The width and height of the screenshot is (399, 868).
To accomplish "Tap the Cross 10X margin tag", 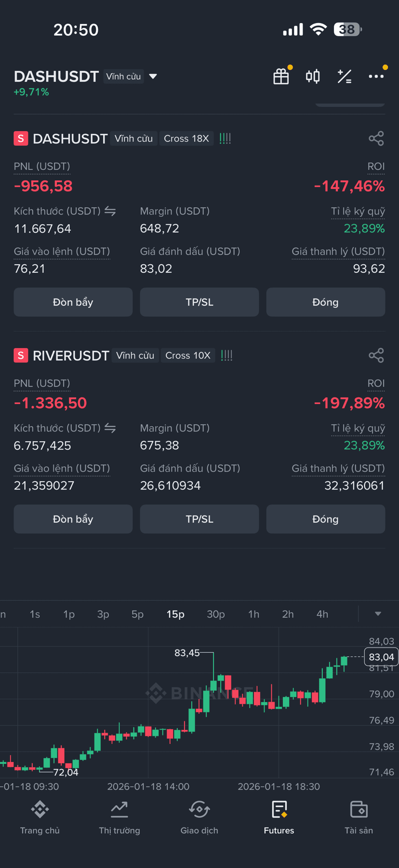I will point(188,355).
